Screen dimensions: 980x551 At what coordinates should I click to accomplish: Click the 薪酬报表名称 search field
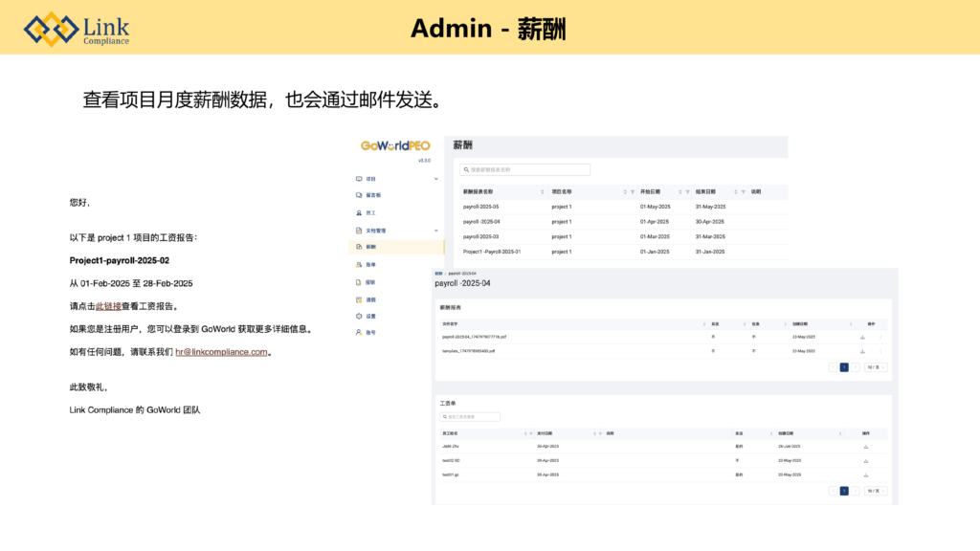[x=524, y=169]
